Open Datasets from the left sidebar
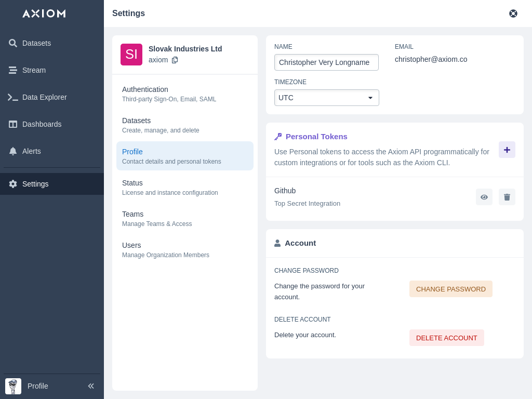 point(36,43)
